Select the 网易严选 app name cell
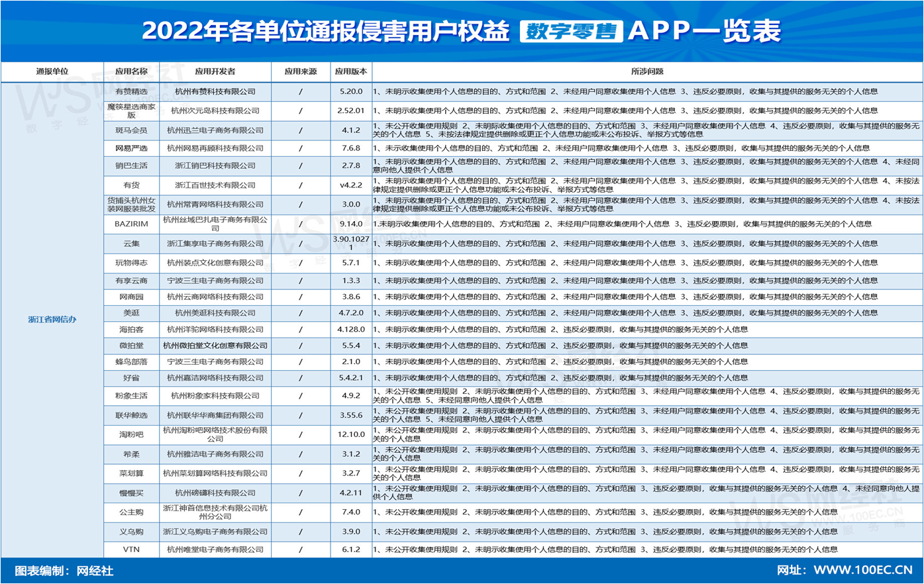 131,148
